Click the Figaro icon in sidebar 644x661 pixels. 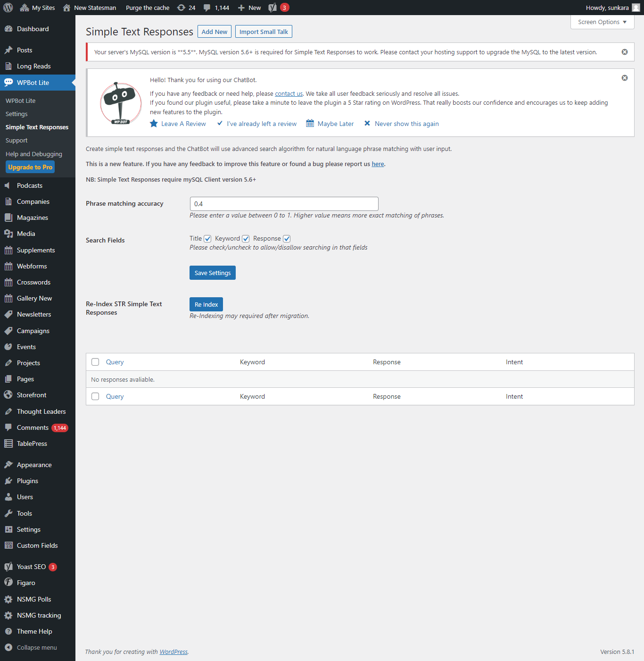pyautogui.click(x=8, y=583)
